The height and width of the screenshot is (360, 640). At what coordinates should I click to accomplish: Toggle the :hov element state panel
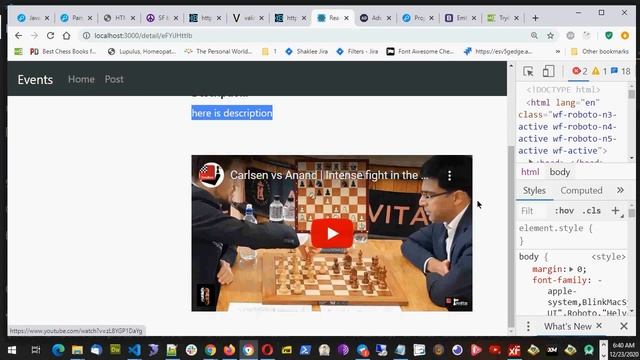(x=564, y=211)
